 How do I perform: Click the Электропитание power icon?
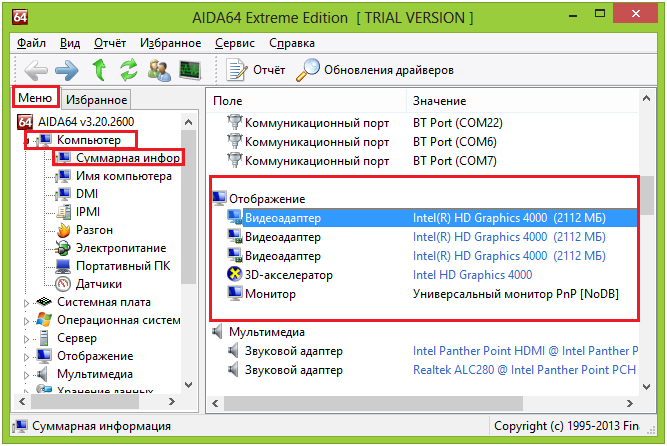(x=63, y=248)
